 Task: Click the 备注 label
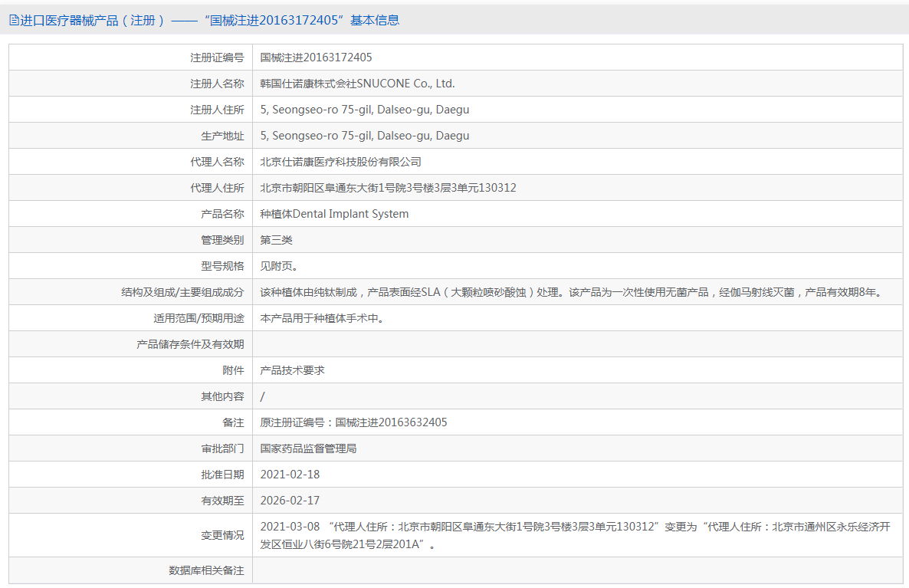(233, 422)
